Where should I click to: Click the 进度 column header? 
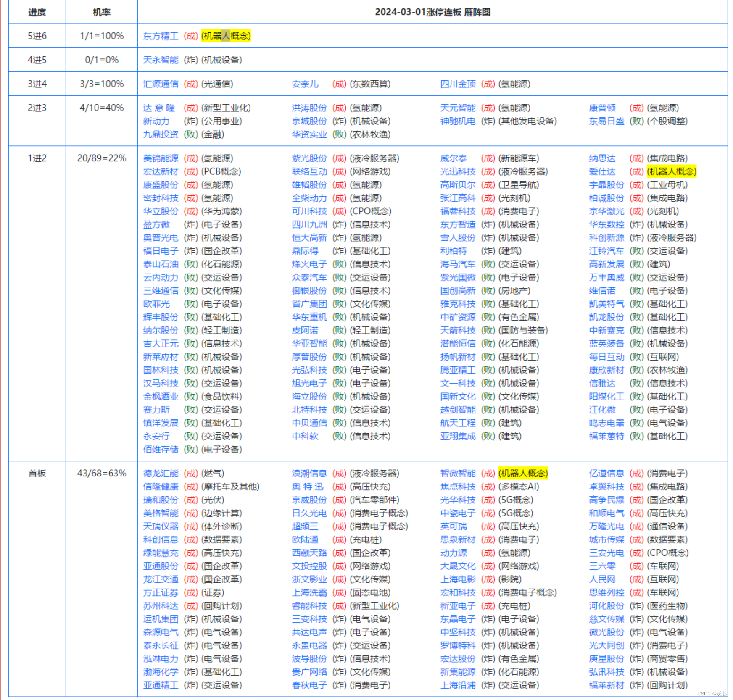37,12
